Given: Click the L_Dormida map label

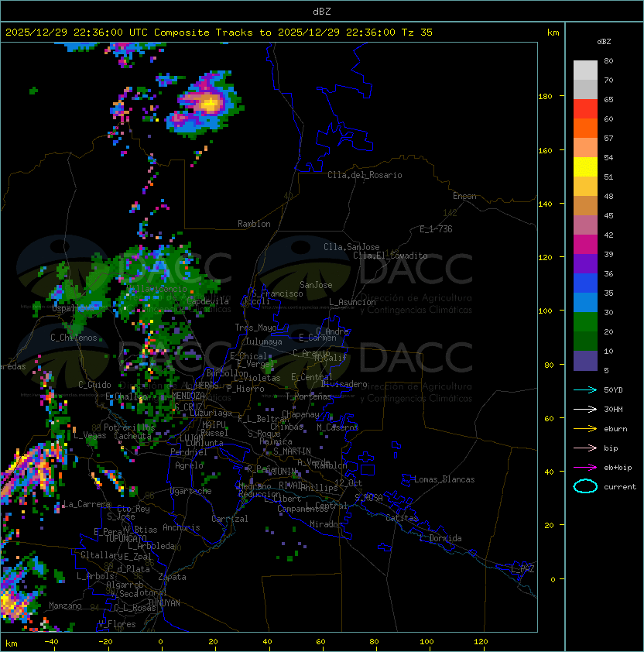Looking at the screenshot, I should 440,538.
